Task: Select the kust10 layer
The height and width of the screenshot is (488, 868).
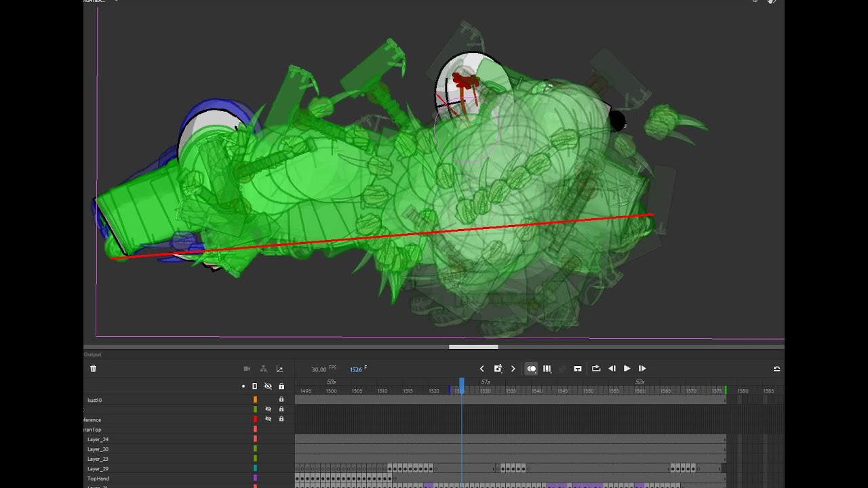Action: tap(95, 401)
